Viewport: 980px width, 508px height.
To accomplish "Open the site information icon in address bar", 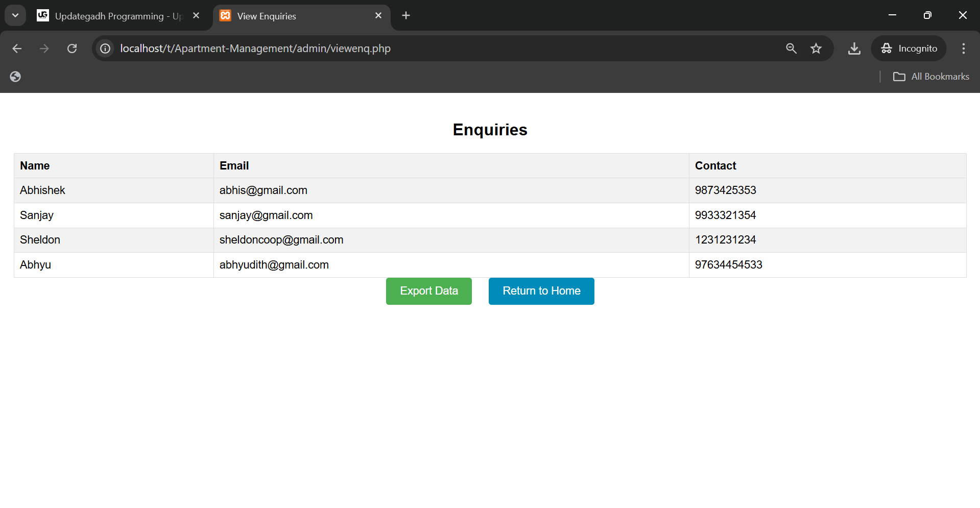I will [x=105, y=49].
